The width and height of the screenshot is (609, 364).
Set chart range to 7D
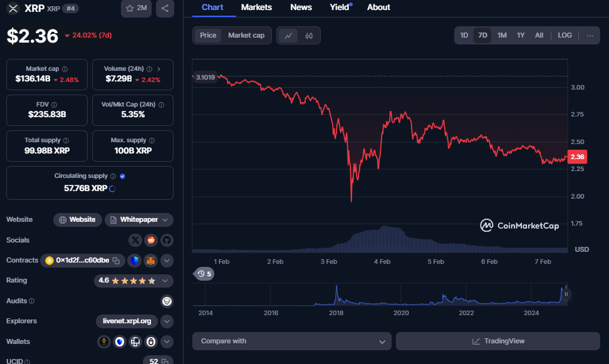[x=482, y=35]
